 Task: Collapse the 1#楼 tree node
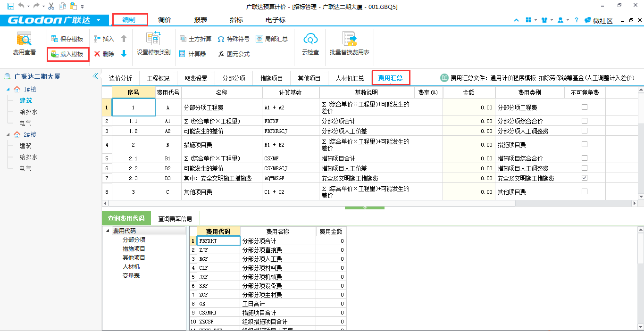pyautogui.click(x=8, y=89)
